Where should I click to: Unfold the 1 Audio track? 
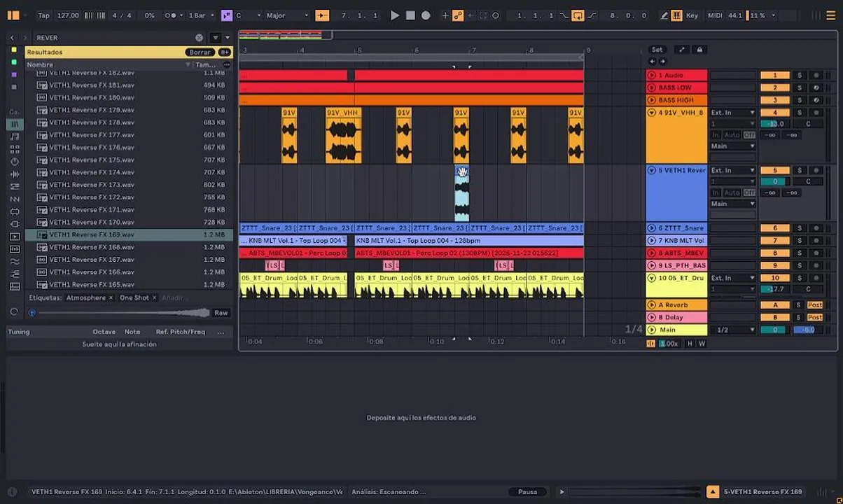[652, 75]
